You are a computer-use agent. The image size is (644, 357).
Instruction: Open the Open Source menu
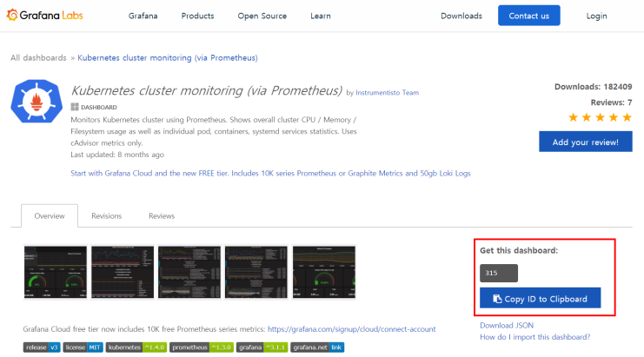click(x=262, y=16)
